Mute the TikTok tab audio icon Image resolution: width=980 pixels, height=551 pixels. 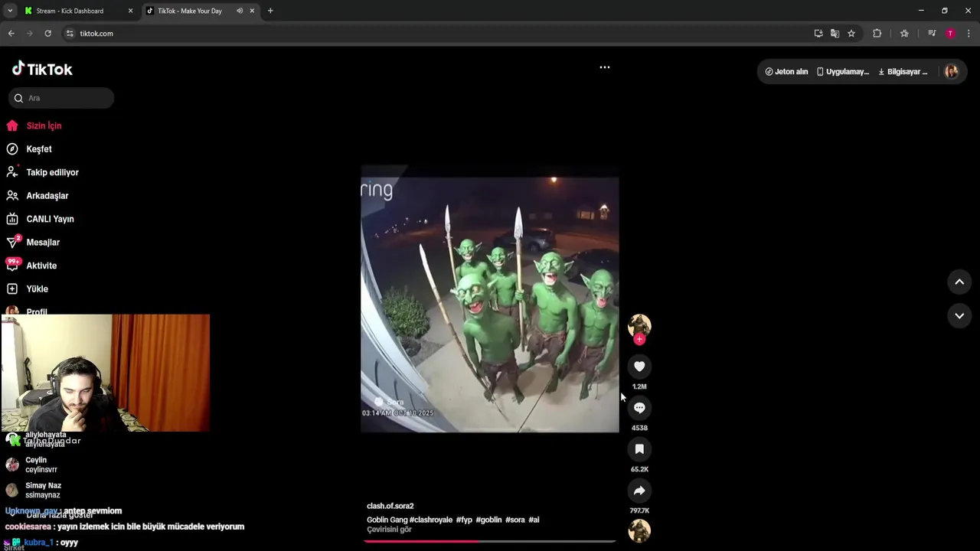point(240,11)
